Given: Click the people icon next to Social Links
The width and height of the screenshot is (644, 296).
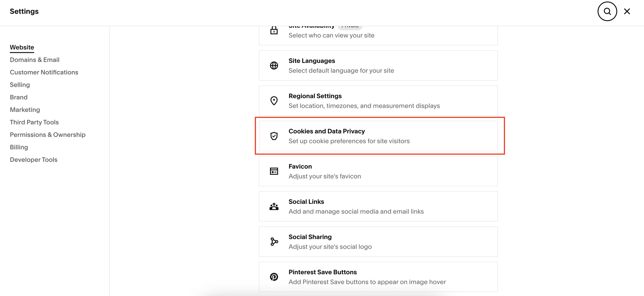Looking at the screenshot, I should 274,206.
